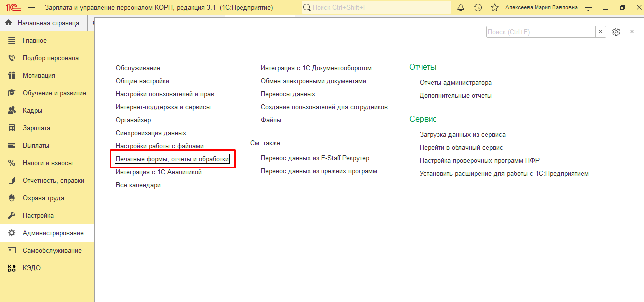Clear the menu search with the x button
This screenshot has width=644, height=302.
[601, 32]
